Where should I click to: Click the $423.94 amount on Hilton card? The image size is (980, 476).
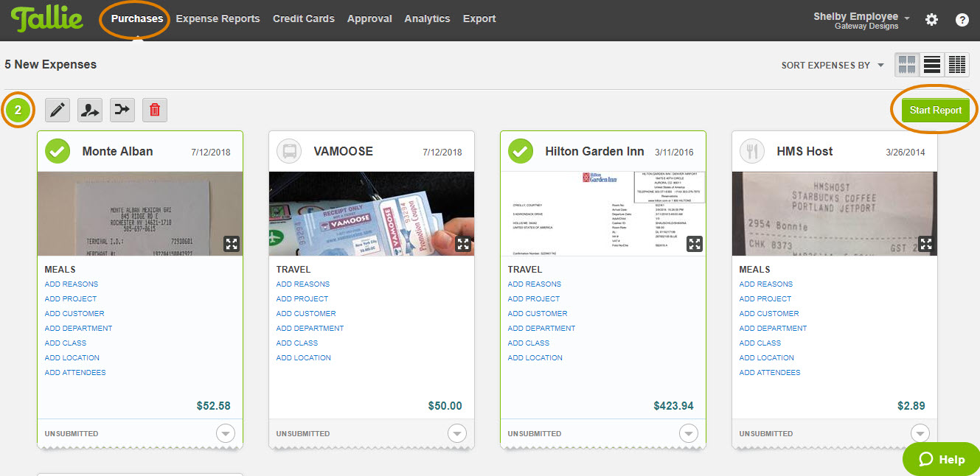click(x=673, y=406)
